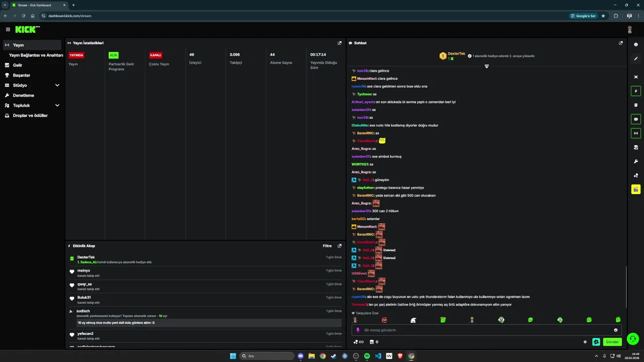Open Windows Start menu on taskbar

(233, 356)
